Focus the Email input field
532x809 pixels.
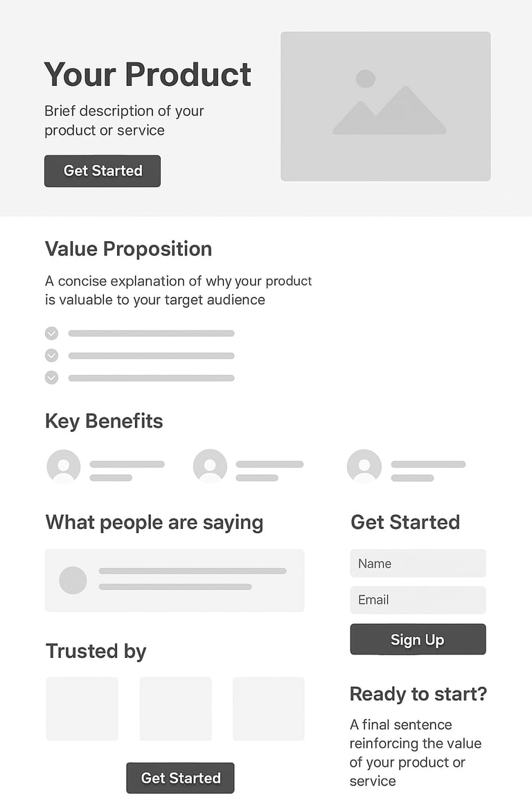click(418, 600)
